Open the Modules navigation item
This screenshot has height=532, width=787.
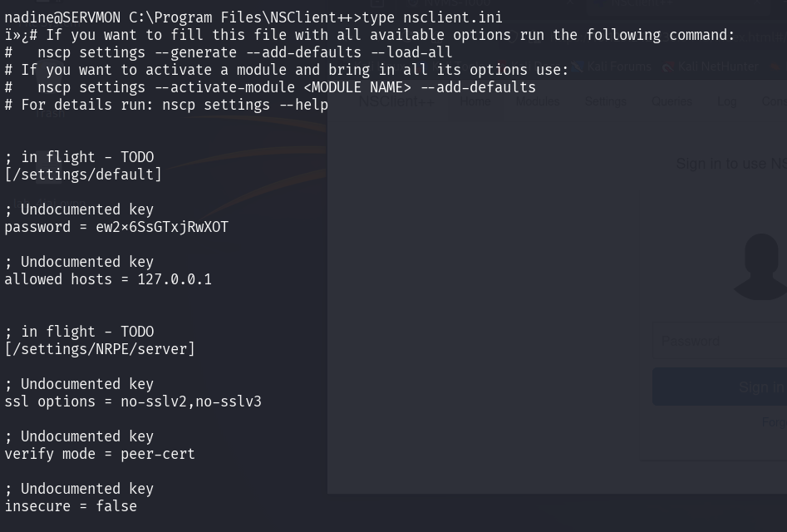pos(538,101)
